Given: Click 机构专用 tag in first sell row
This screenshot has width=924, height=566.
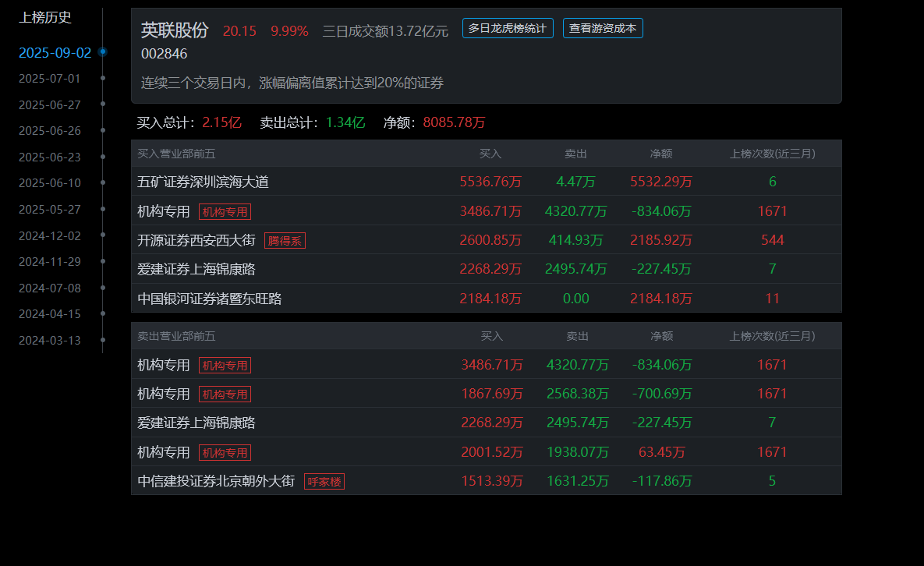Looking at the screenshot, I should pyautogui.click(x=225, y=366).
